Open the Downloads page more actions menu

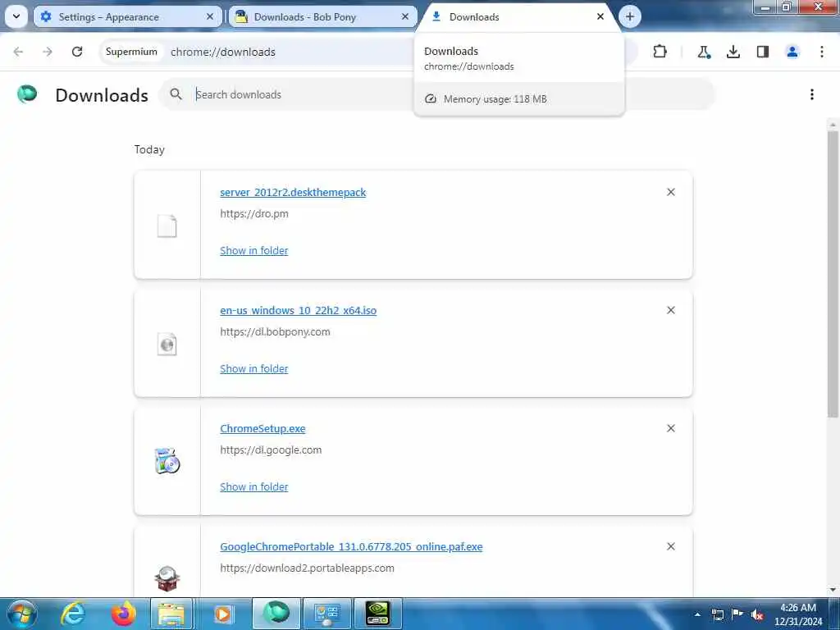(811, 94)
